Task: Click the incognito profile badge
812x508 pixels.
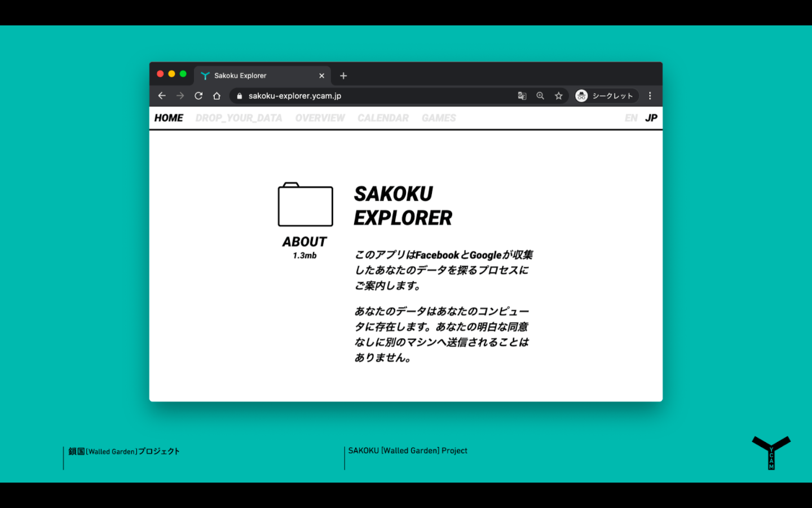Action: point(605,96)
